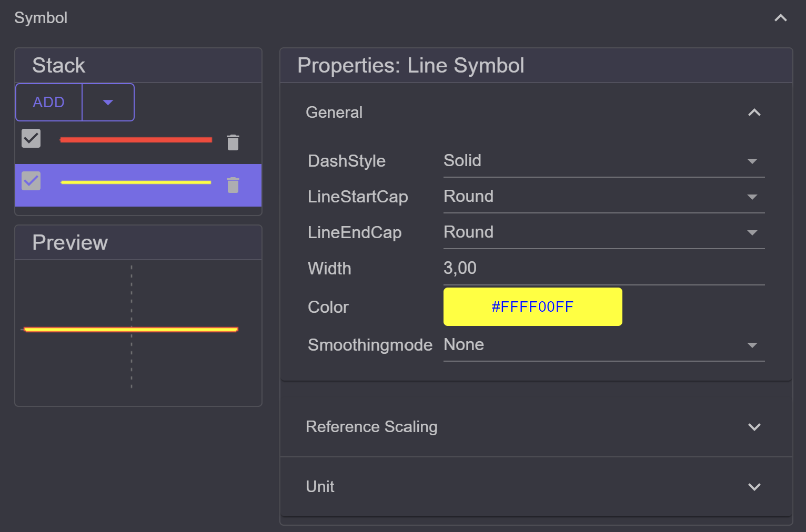
Task: Expand the Reference Scaling section
Action: [x=754, y=427]
